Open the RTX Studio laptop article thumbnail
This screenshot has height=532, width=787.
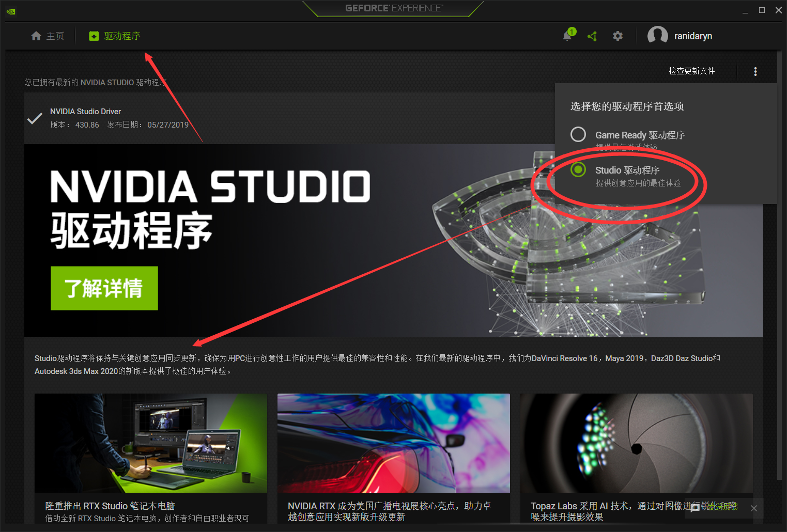click(x=150, y=443)
